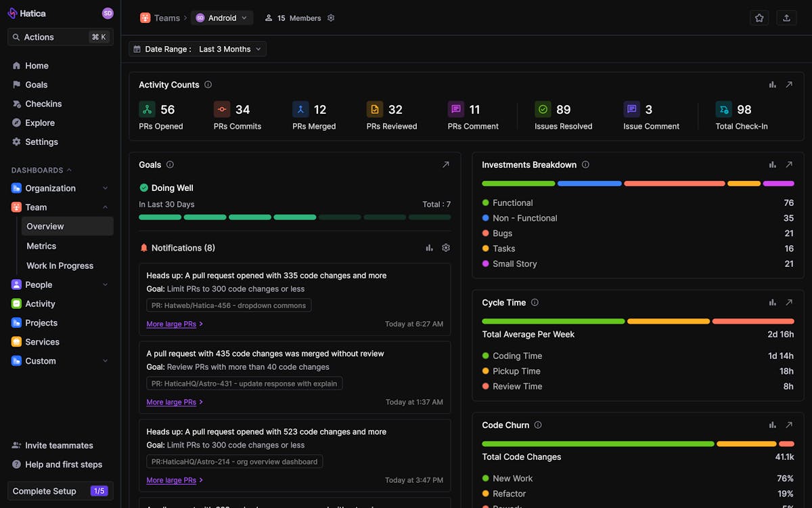Open the Investments Breakdown expand arrow icon
Viewport: 812px width, 508px height.
point(790,165)
